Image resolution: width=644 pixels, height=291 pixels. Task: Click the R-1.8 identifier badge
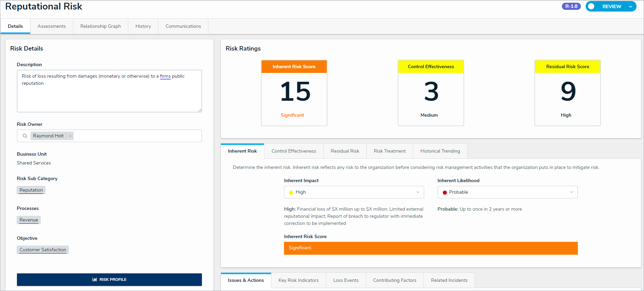point(571,6)
